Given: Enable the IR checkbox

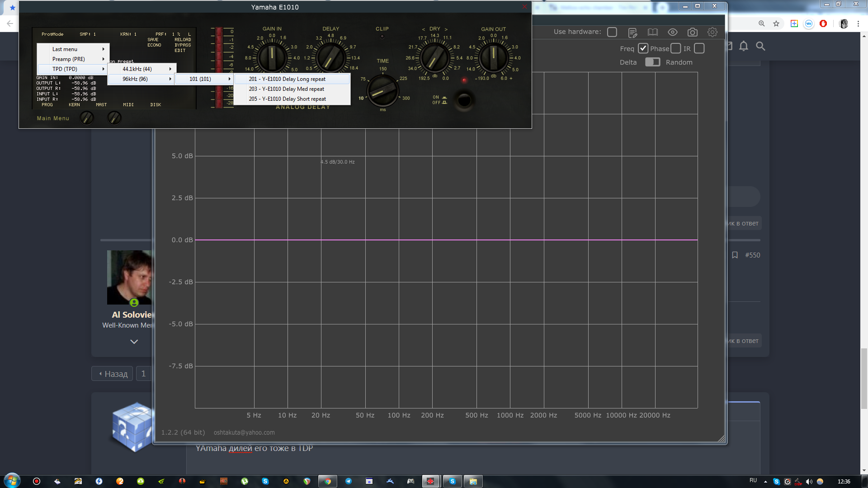Looking at the screenshot, I should (699, 48).
